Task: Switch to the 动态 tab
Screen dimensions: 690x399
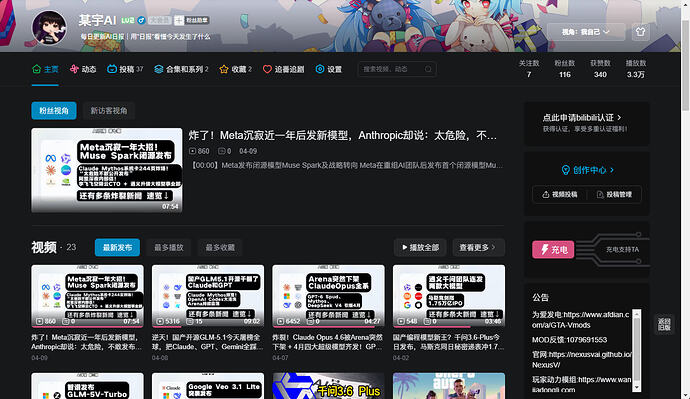Action: [x=83, y=69]
